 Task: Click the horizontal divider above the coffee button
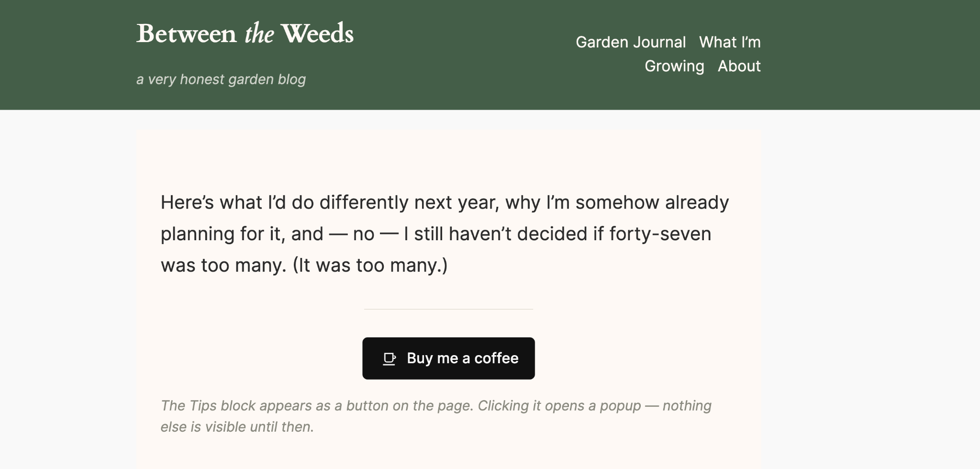click(448, 309)
